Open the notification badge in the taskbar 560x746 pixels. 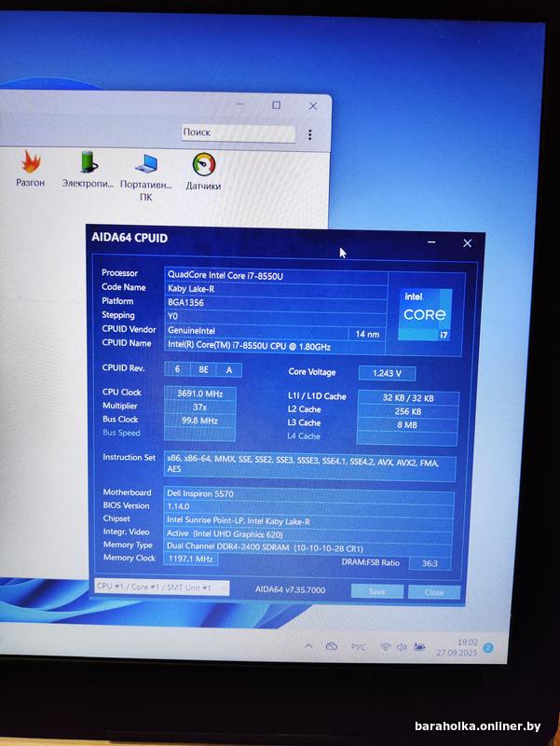488,648
